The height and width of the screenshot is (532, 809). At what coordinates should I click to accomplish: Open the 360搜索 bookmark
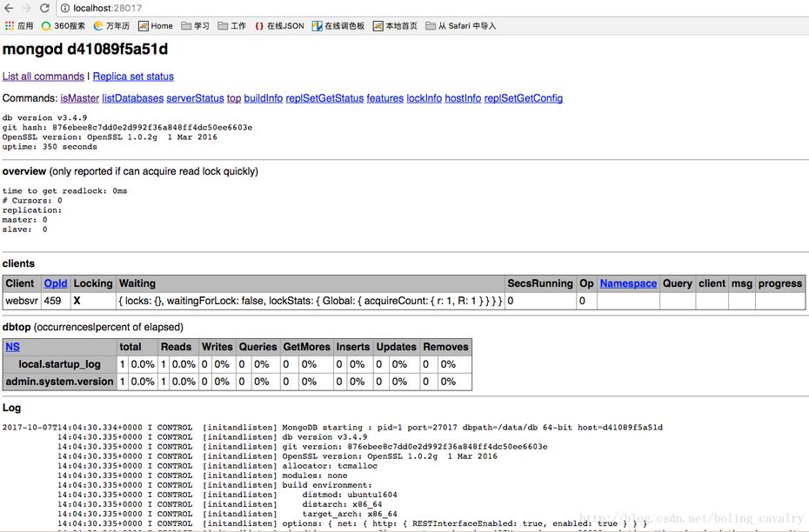tap(63, 26)
